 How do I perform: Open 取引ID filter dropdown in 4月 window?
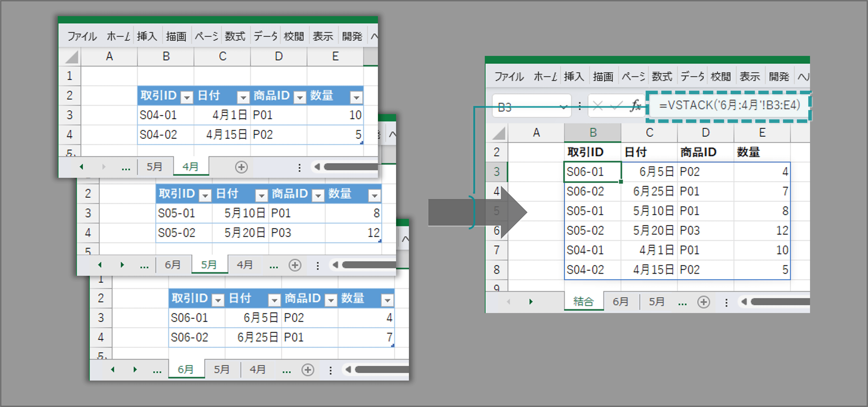[x=186, y=97]
